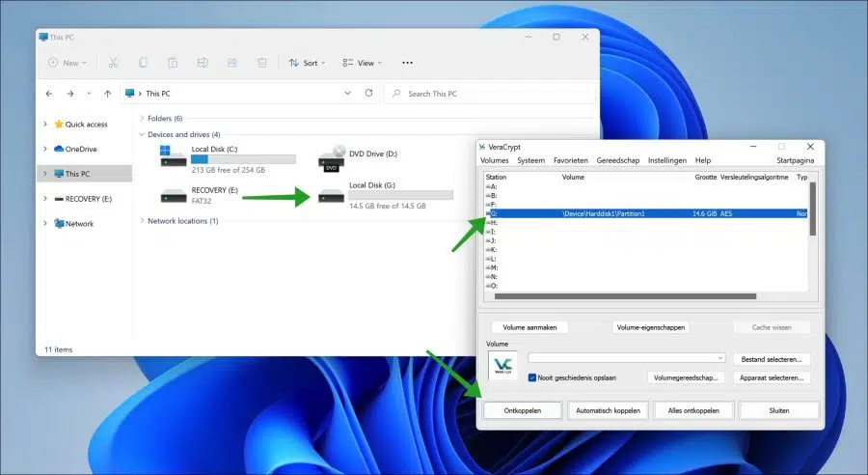This screenshot has width=868, height=475.
Task: Click the Station column header in VeraCrypt
Action: click(496, 177)
